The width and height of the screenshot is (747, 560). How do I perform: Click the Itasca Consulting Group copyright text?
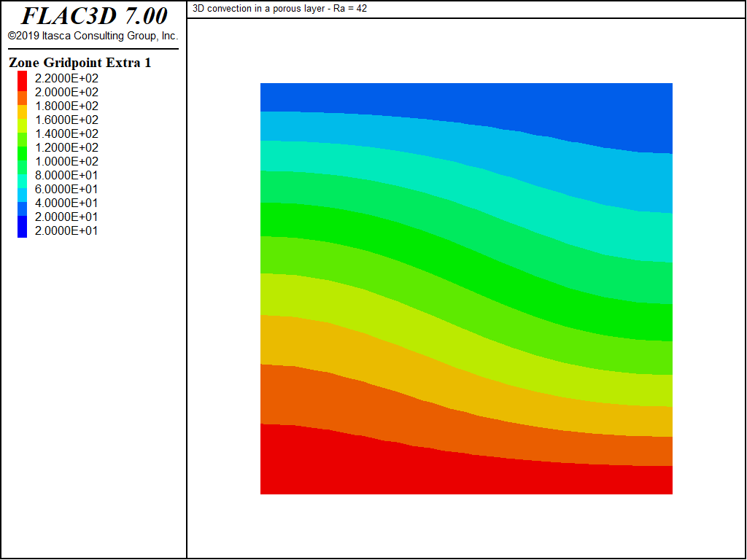pos(93,36)
